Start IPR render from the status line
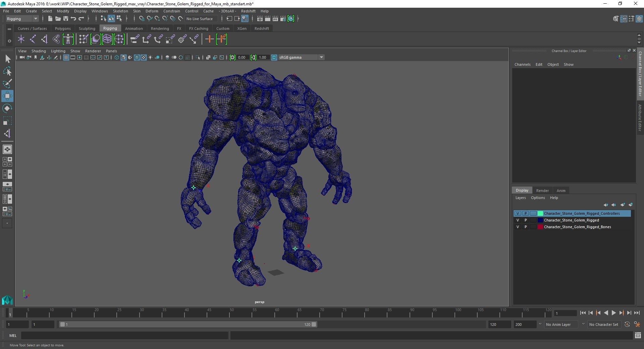Image resolution: width=644 pixels, height=349 pixels. pos(275,19)
